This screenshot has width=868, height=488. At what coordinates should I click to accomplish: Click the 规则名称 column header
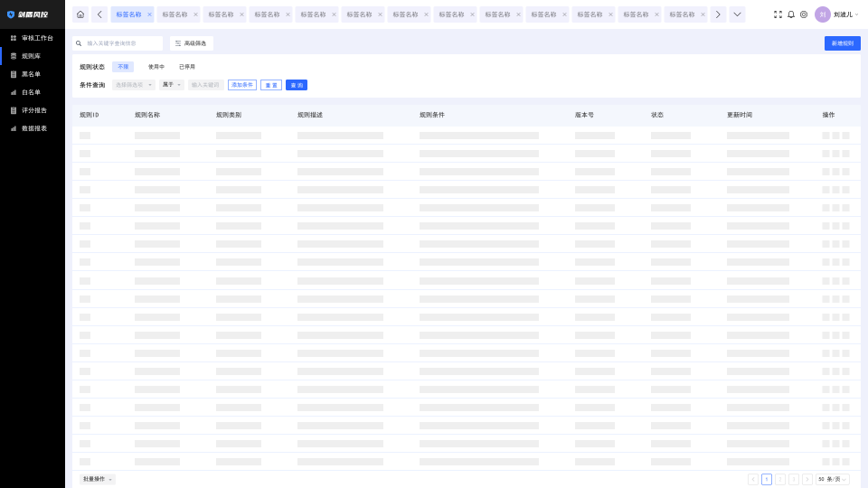tap(147, 115)
